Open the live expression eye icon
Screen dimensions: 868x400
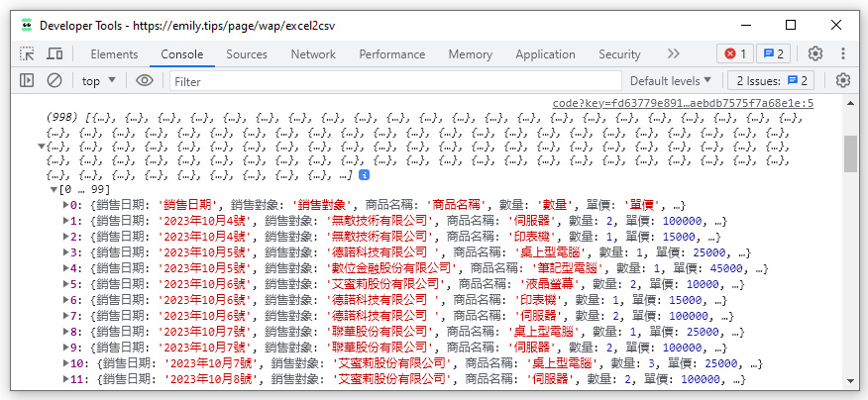click(145, 81)
